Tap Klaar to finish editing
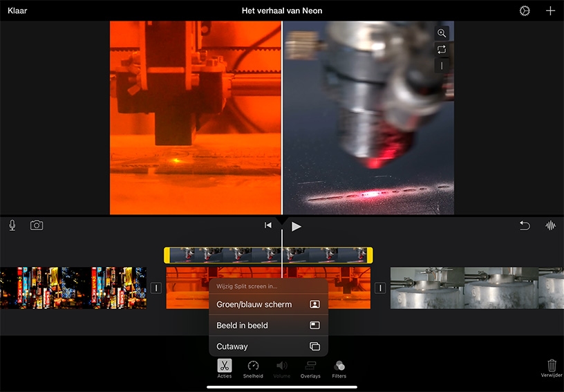This screenshot has width=564, height=392. (x=17, y=11)
